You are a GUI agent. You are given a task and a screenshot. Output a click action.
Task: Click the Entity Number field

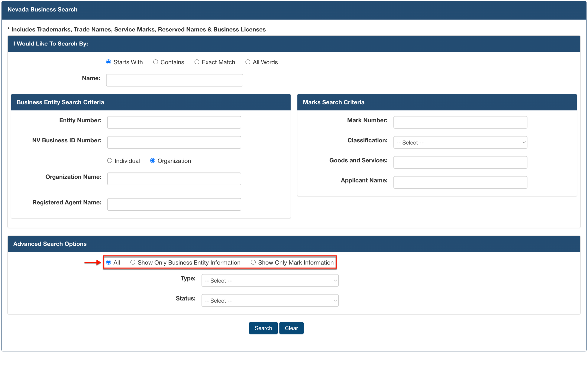tap(174, 122)
